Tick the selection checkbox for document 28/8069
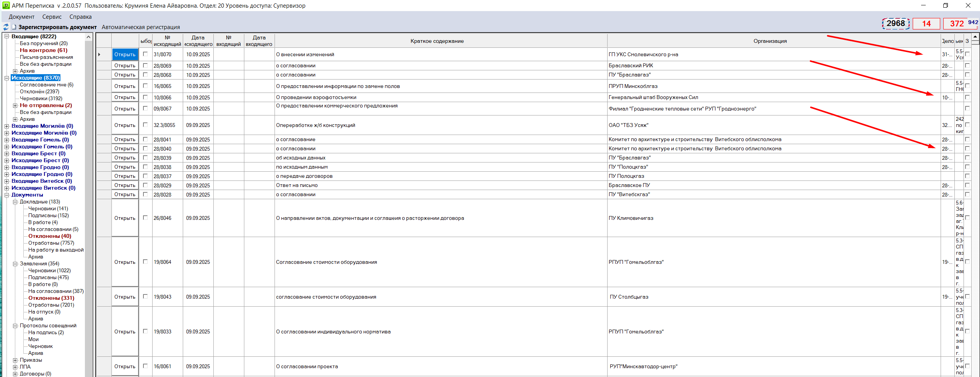980x377 pixels. pos(145,65)
